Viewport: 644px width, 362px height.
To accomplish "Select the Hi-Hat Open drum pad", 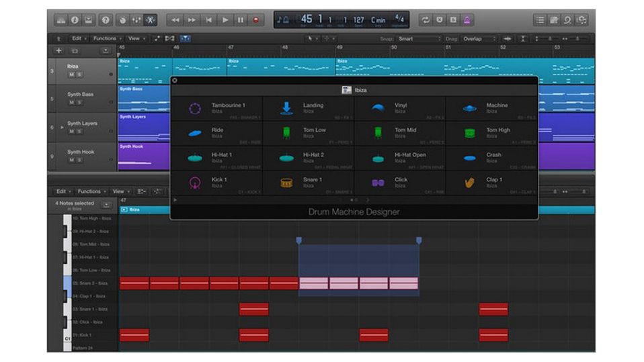I will [400, 158].
